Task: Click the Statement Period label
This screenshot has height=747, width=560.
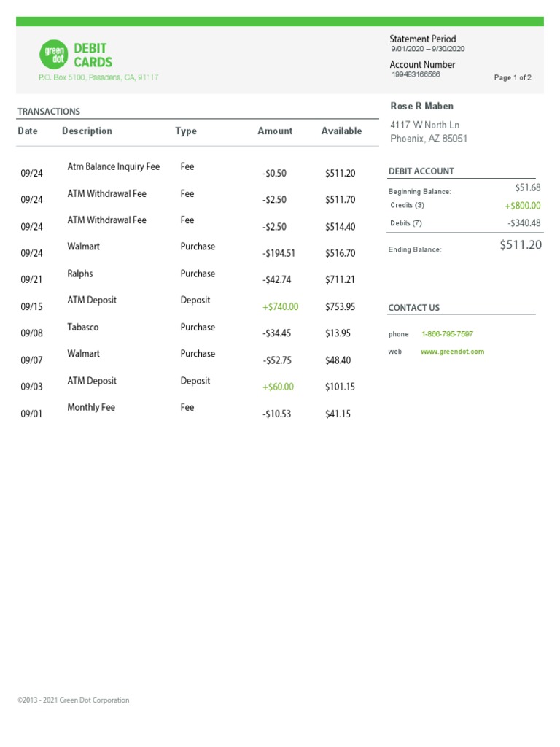Action: (x=423, y=39)
